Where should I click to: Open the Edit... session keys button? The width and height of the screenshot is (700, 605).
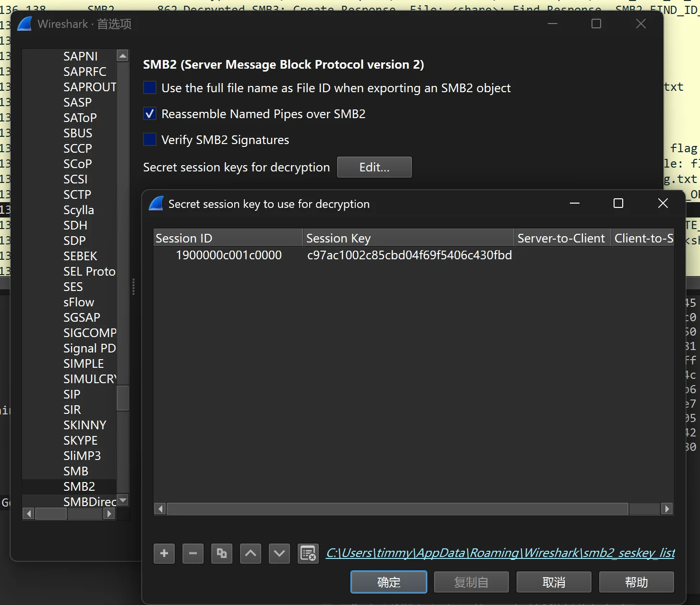(x=374, y=167)
